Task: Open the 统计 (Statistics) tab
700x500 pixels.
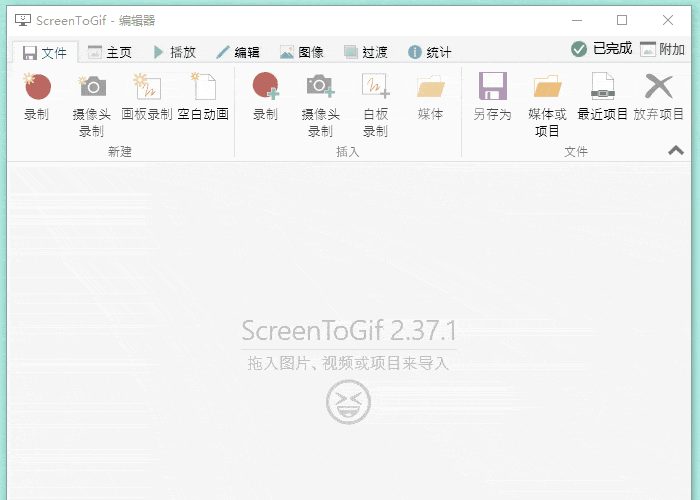Action: (x=429, y=52)
